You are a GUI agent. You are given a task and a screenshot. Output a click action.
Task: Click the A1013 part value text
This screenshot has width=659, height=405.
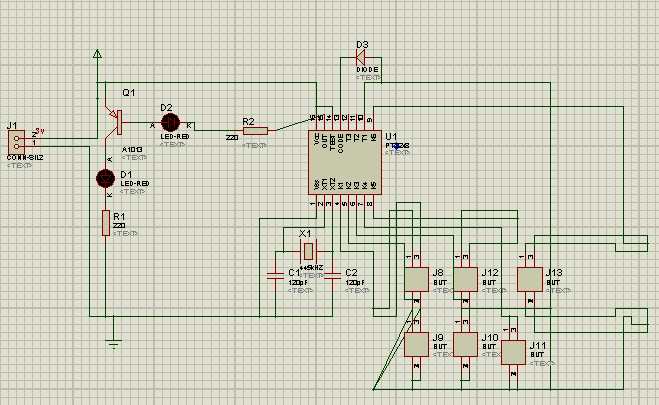pos(132,150)
